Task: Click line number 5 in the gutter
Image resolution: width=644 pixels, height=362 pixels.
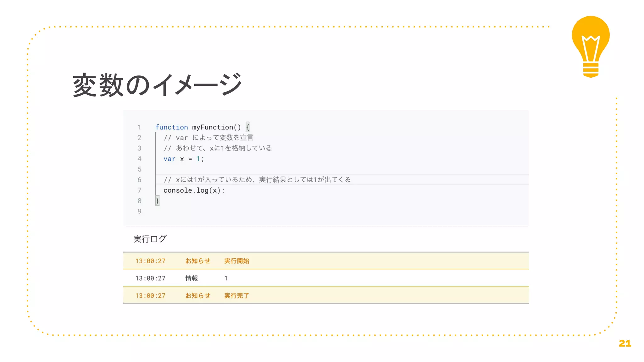Action: click(139, 169)
